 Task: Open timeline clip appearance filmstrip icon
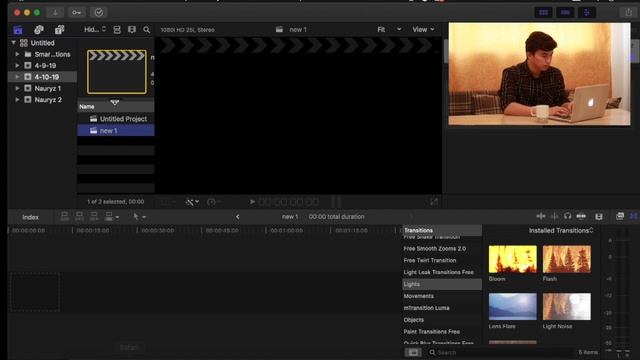click(x=599, y=216)
